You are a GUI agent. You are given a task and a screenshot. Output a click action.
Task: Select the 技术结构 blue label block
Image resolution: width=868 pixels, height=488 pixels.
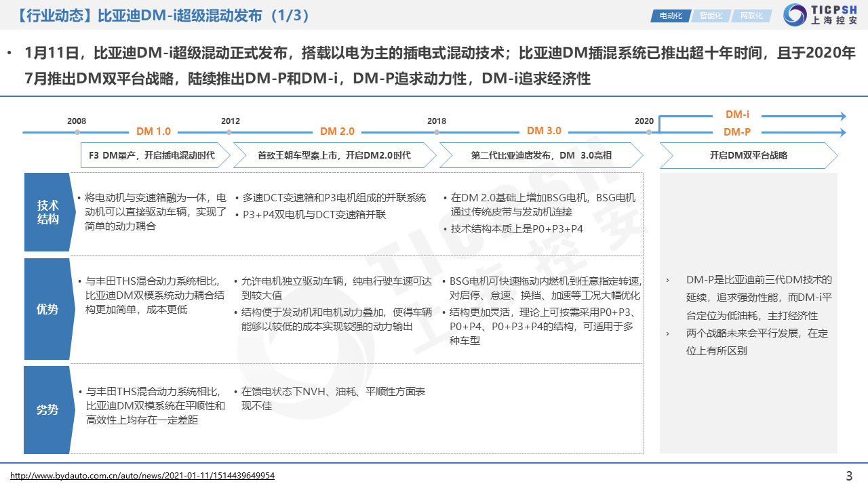(47, 212)
